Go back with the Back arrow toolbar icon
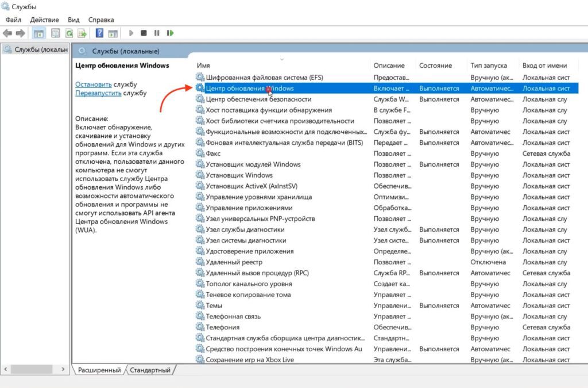Screen dimensions: 588x388 click(7, 33)
